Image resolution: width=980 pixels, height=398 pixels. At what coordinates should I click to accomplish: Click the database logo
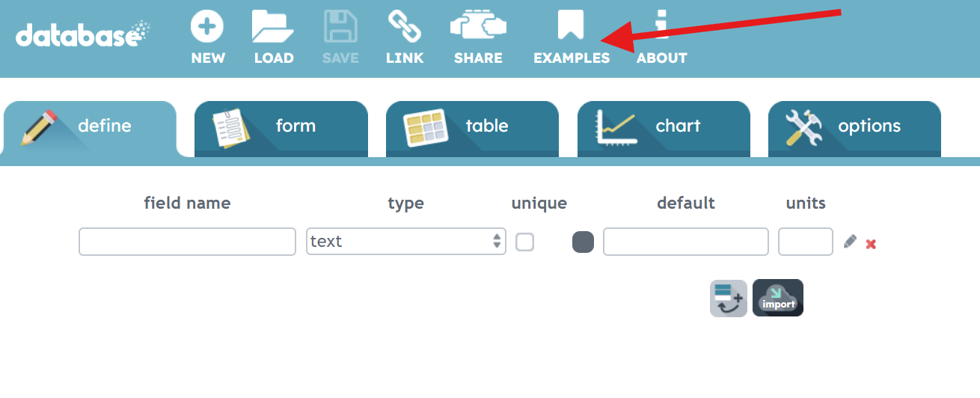[x=82, y=34]
